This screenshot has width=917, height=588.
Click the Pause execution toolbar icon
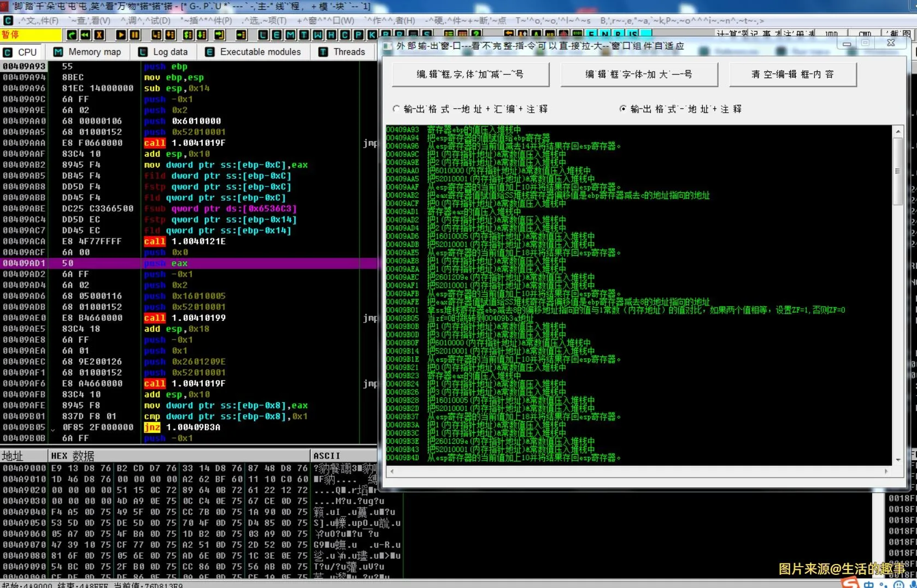[x=134, y=35]
